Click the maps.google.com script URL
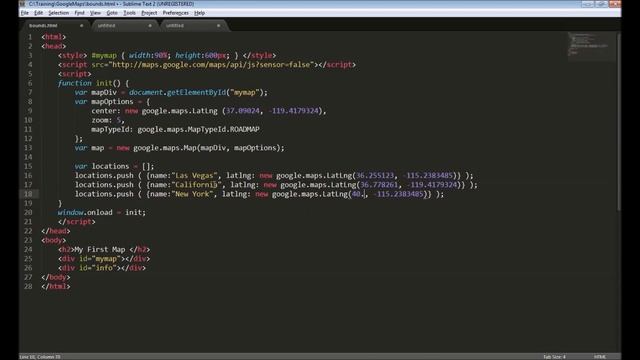Image resolution: width=640 pixels, height=360 pixels. point(211,64)
